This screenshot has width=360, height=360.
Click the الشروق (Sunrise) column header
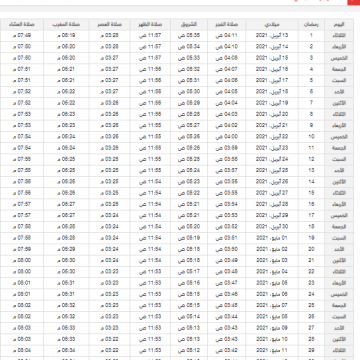tap(189, 25)
